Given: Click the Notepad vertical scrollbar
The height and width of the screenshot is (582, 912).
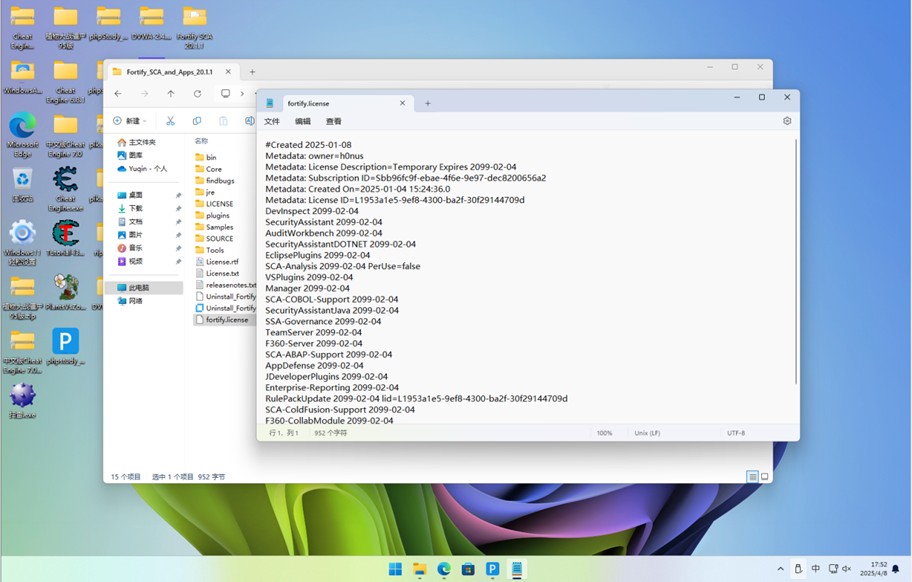Looking at the screenshot, I should click(796, 262).
